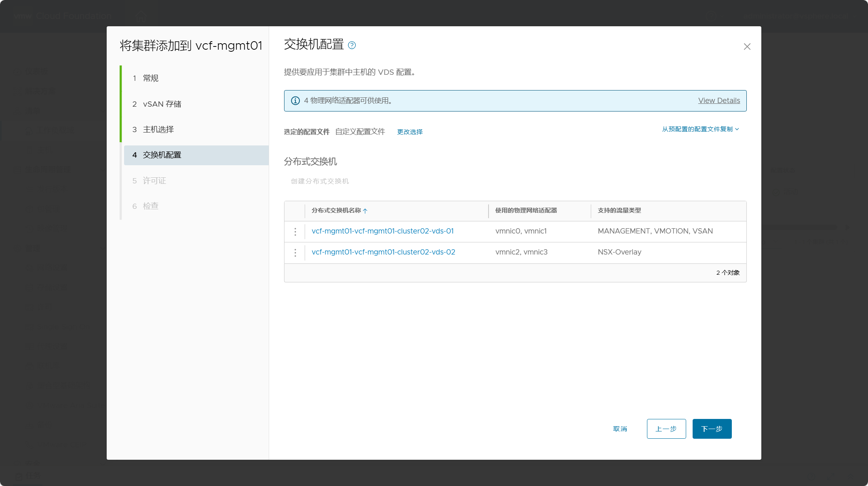Click 更改选择 to change profile
Screen dimensions: 868x486
(x=410, y=132)
